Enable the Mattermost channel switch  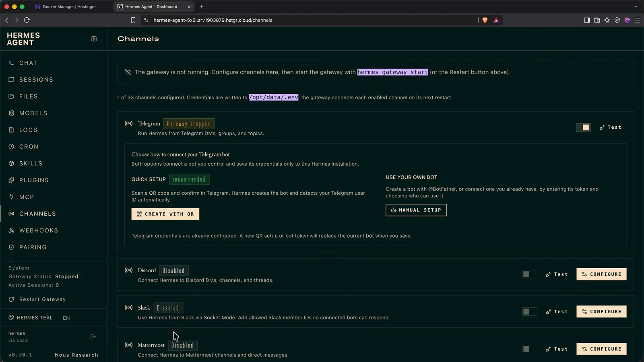pyautogui.click(x=530, y=349)
